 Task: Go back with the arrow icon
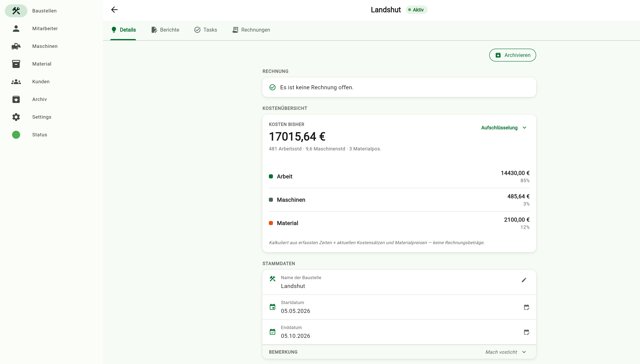tap(114, 10)
